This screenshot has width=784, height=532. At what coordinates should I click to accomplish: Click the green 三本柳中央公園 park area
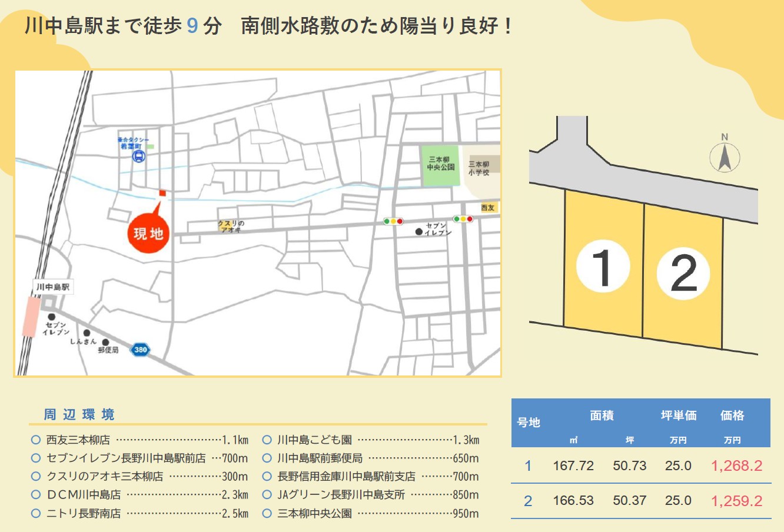(x=440, y=165)
